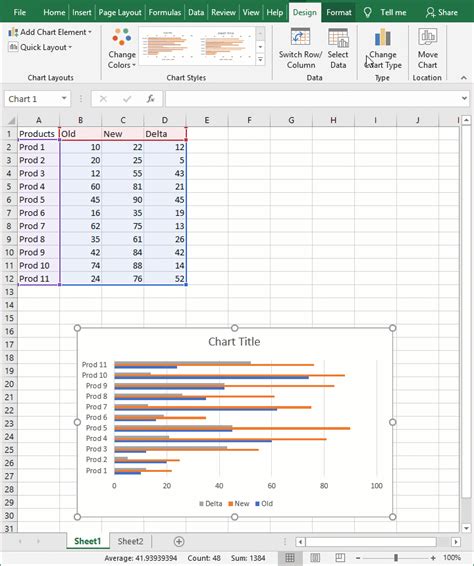474x566 pixels.
Task: Click the Share button
Action: 442,12
